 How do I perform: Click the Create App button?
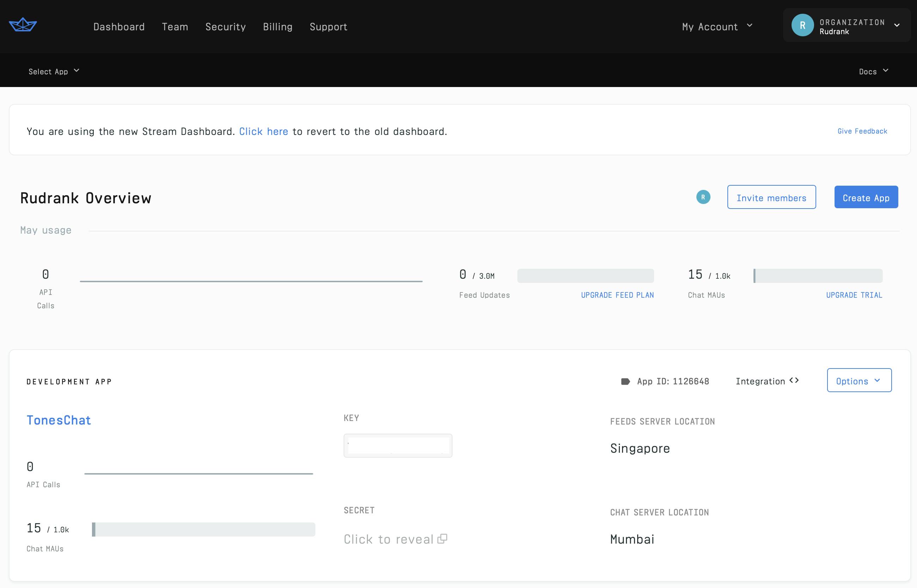[x=866, y=197]
